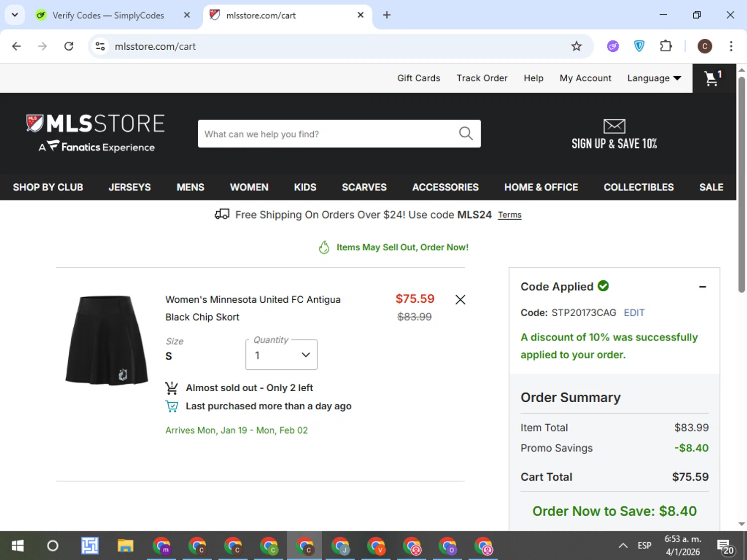Click the ESP language indicator

click(644, 546)
